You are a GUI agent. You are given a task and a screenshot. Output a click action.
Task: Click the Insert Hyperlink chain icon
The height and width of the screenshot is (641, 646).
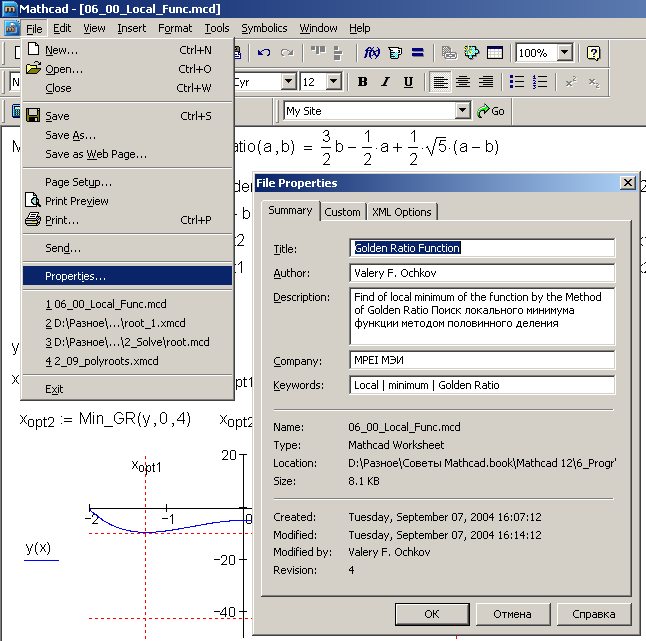(449, 53)
